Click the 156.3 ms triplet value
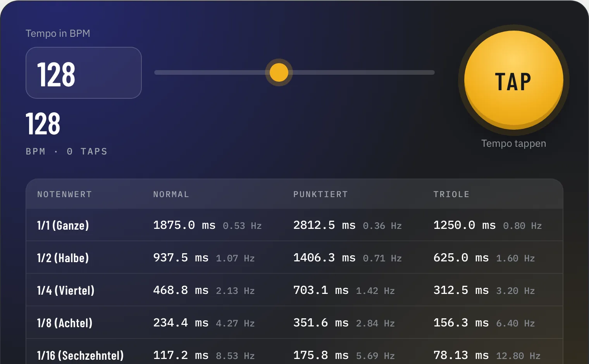This screenshot has width=589, height=364. pyautogui.click(x=461, y=323)
